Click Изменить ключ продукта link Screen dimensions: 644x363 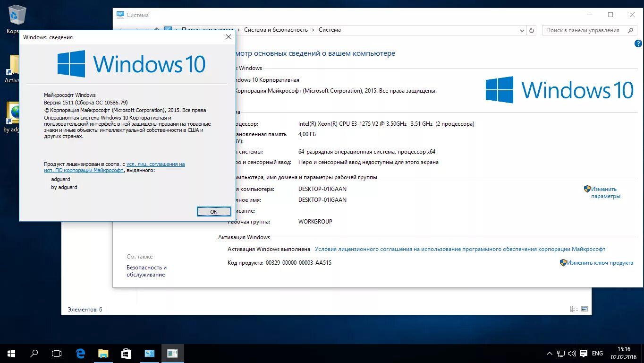point(600,263)
